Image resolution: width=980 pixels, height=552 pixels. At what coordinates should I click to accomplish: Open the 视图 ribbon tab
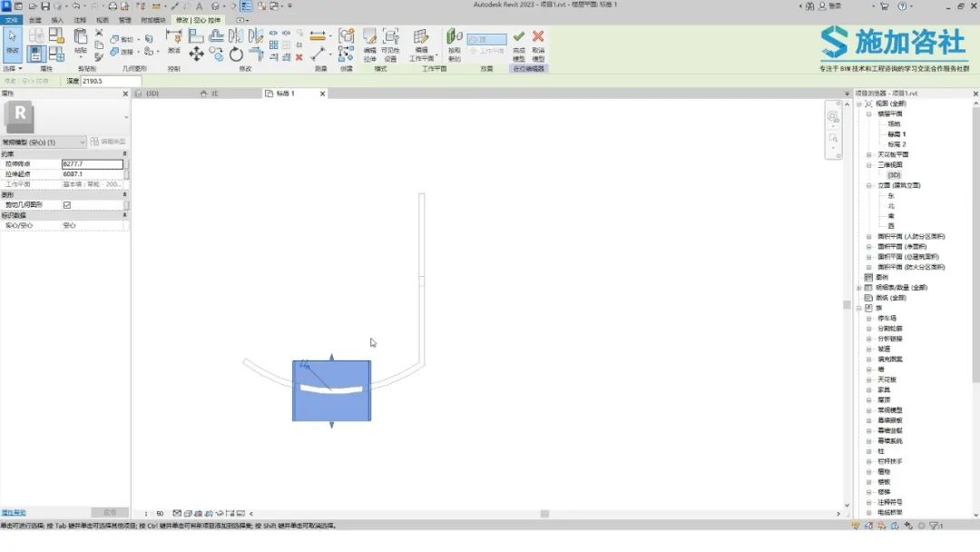pos(103,20)
